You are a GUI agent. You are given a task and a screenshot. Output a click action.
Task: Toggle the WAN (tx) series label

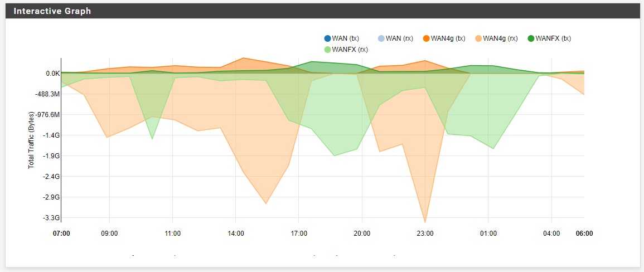[346, 38]
